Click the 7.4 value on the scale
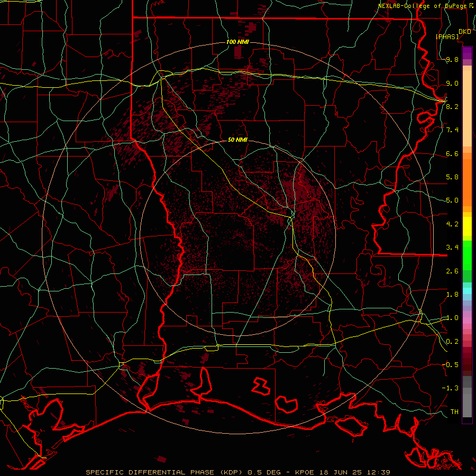The height and width of the screenshot is (476, 476). tap(452, 130)
